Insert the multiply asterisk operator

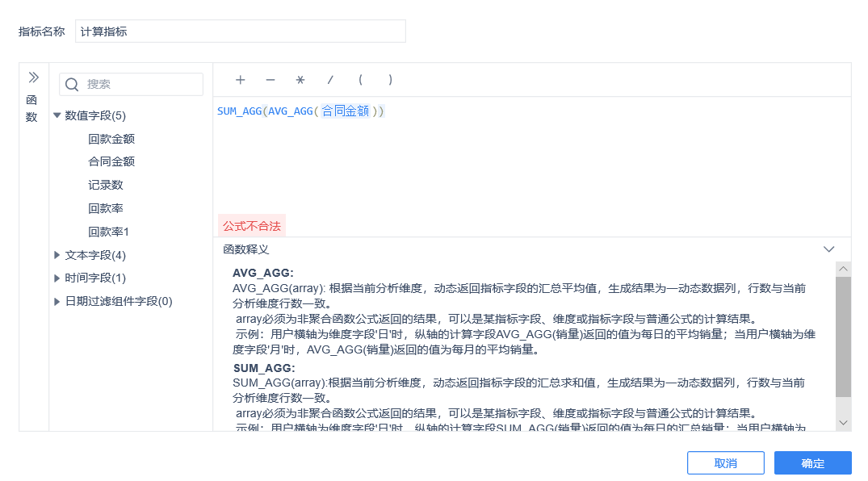(x=300, y=80)
